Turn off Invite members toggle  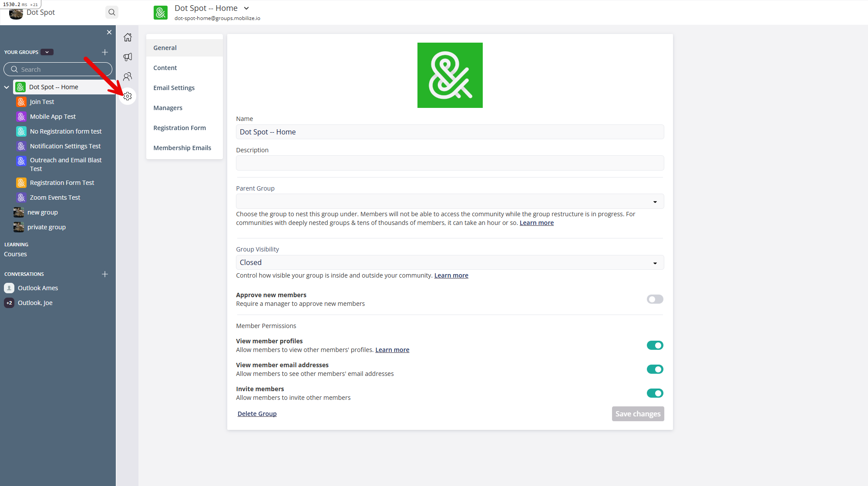click(x=655, y=393)
